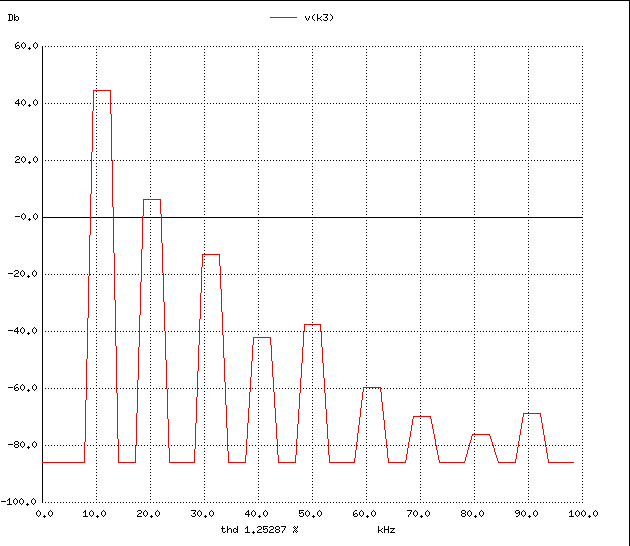The height and width of the screenshot is (546, 630).
Task: Click the top of the 90 kHz harmonic peak
Action: [531, 413]
